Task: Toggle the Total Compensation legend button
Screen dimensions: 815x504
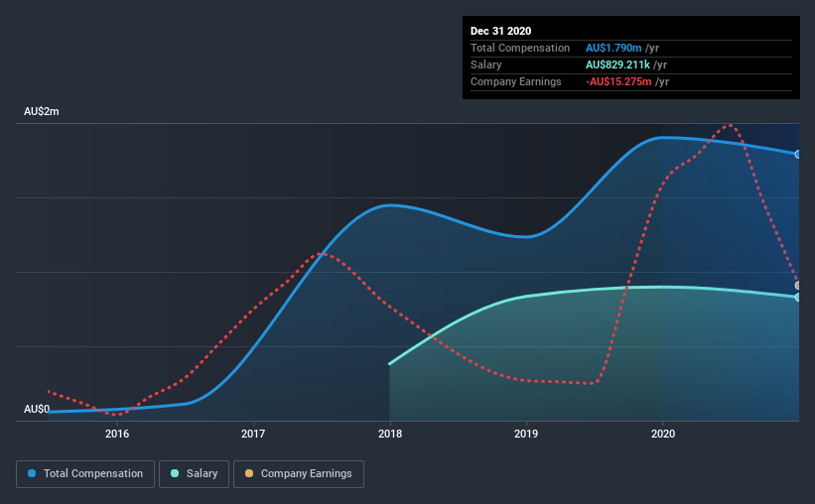Action: pos(85,474)
